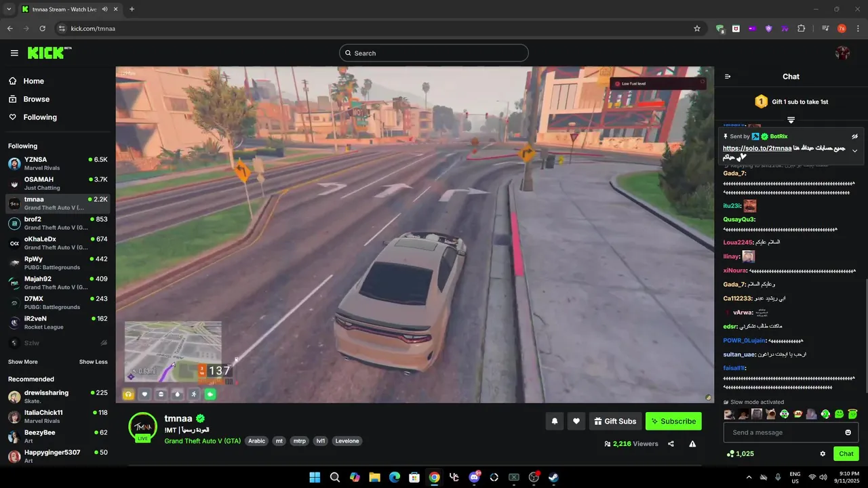Click the screaming cat emote
868x488 pixels.
pos(770,414)
